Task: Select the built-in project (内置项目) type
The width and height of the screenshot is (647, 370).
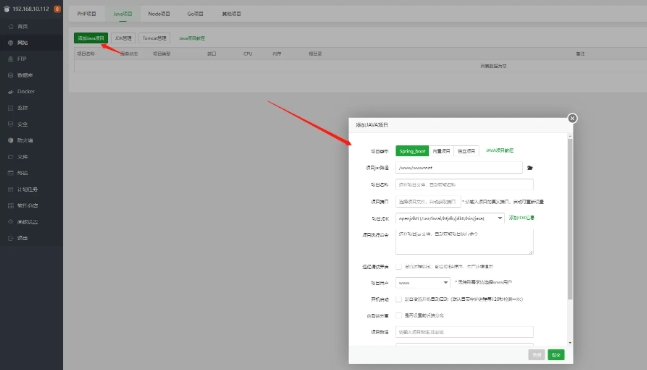Action: 441,151
